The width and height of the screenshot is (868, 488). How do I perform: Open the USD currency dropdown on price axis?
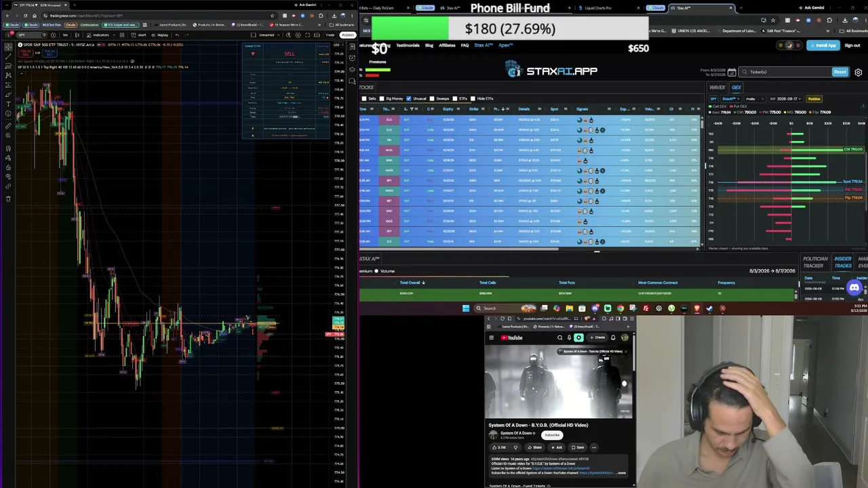point(339,45)
